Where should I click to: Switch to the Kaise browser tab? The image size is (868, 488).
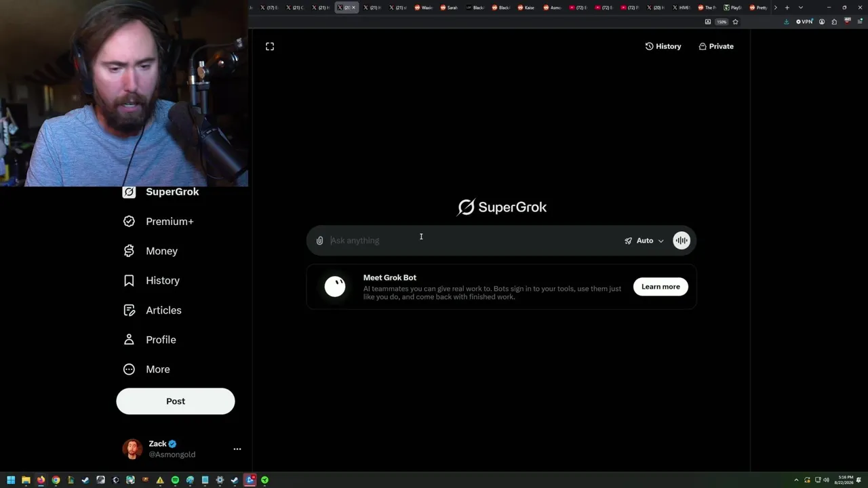[x=527, y=7]
